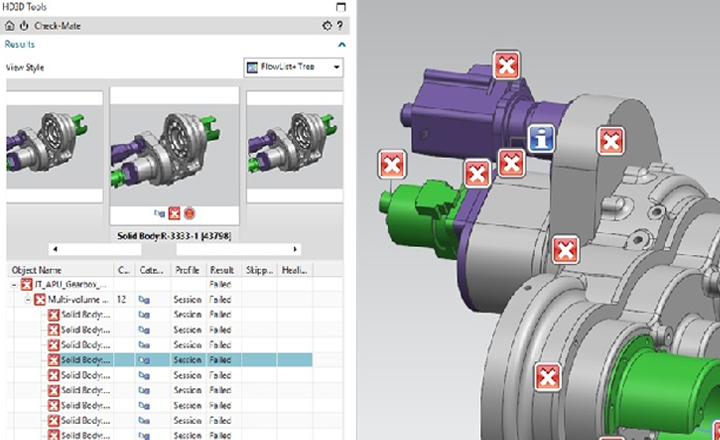Click the red failed icon under center thumbnail
The width and height of the screenshot is (720, 440).
click(x=174, y=213)
